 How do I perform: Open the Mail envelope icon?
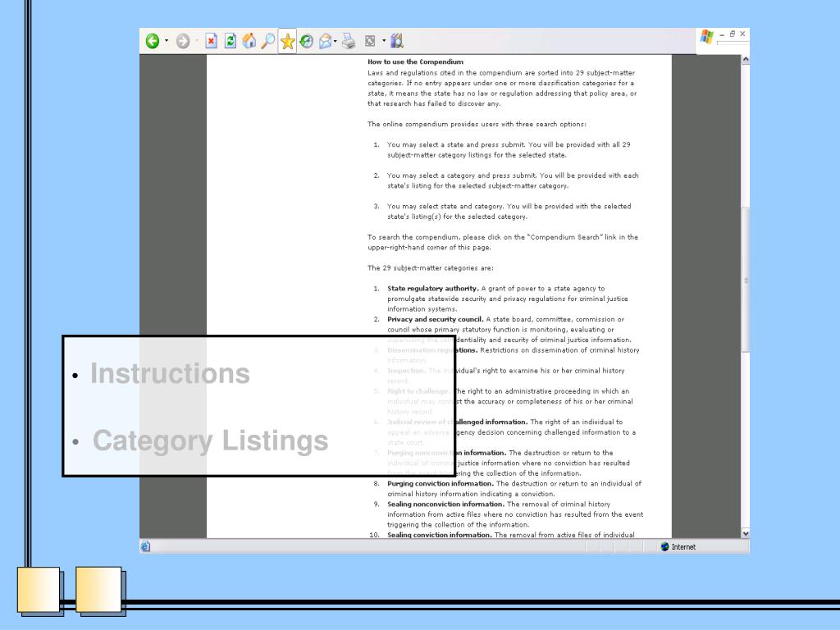(x=325, y=41)
